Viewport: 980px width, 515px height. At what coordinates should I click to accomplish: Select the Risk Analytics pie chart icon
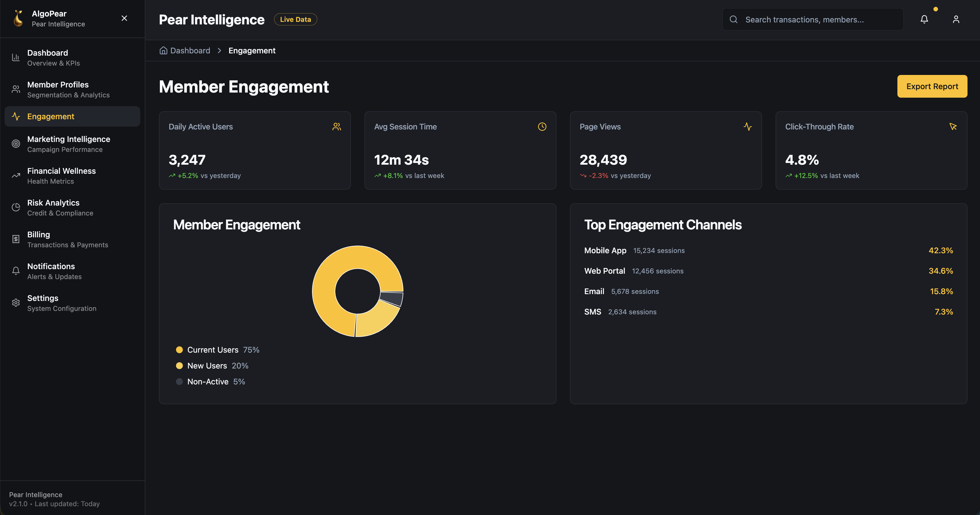click(x=16, y=207)
